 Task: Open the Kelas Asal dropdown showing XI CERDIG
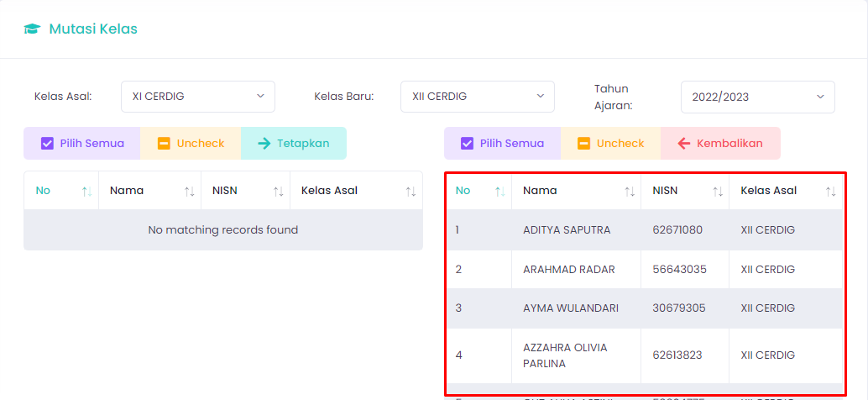[197, 97]
